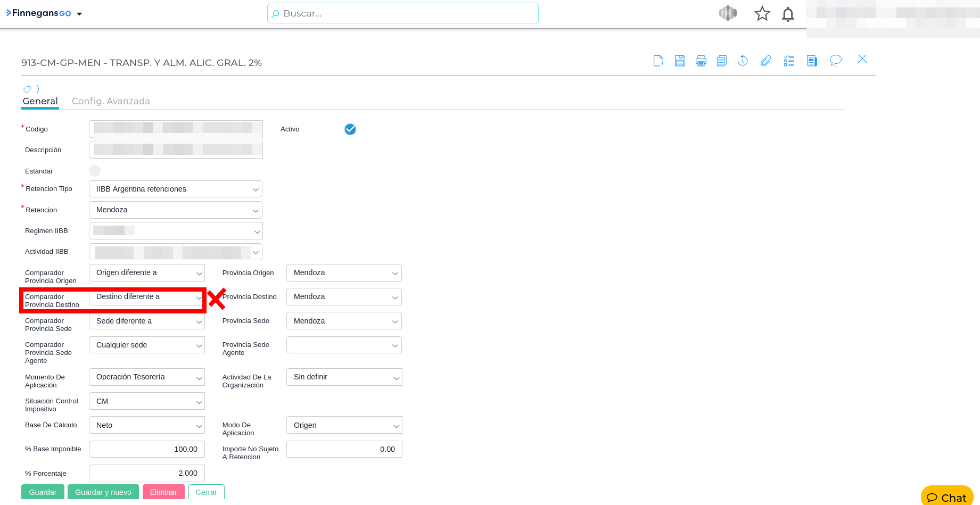Expand the Momento De Aplicación dropdown
This screenshot has width=980, height=505.
[146, 377]
